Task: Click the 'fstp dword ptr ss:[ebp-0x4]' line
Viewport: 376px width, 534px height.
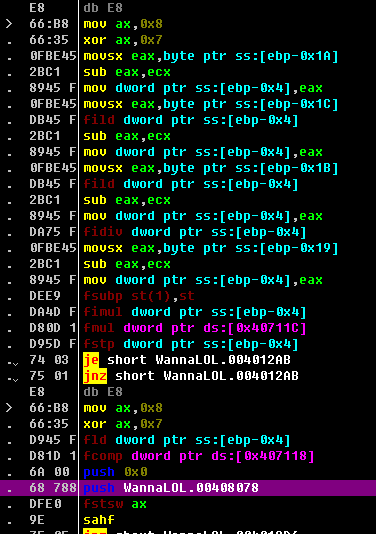Action: pyautogui.click(x=191, y=344)
